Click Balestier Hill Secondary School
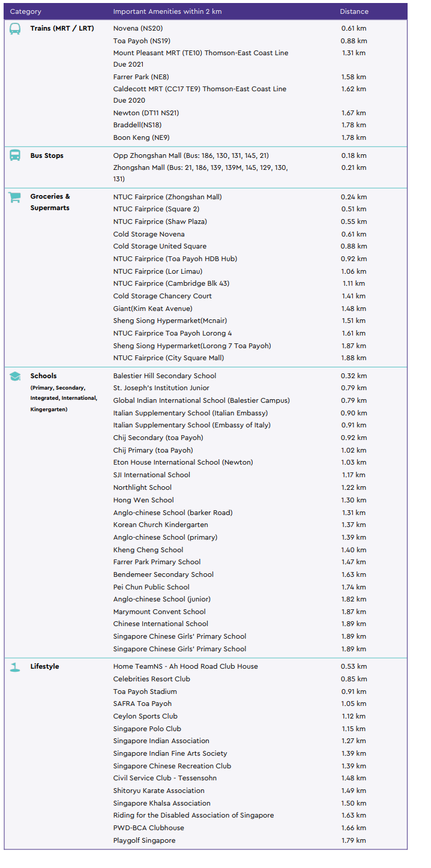Viewport: 431px width, 868px height. [x=166, y=376]
